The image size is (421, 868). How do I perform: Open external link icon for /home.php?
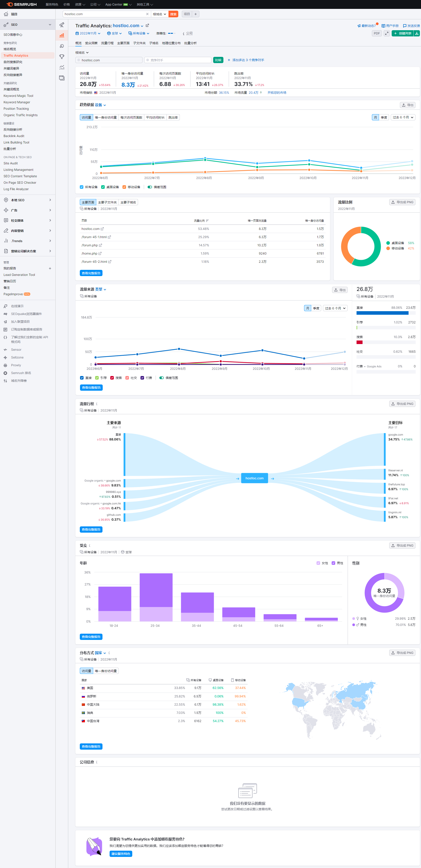(x=100, y=253)
